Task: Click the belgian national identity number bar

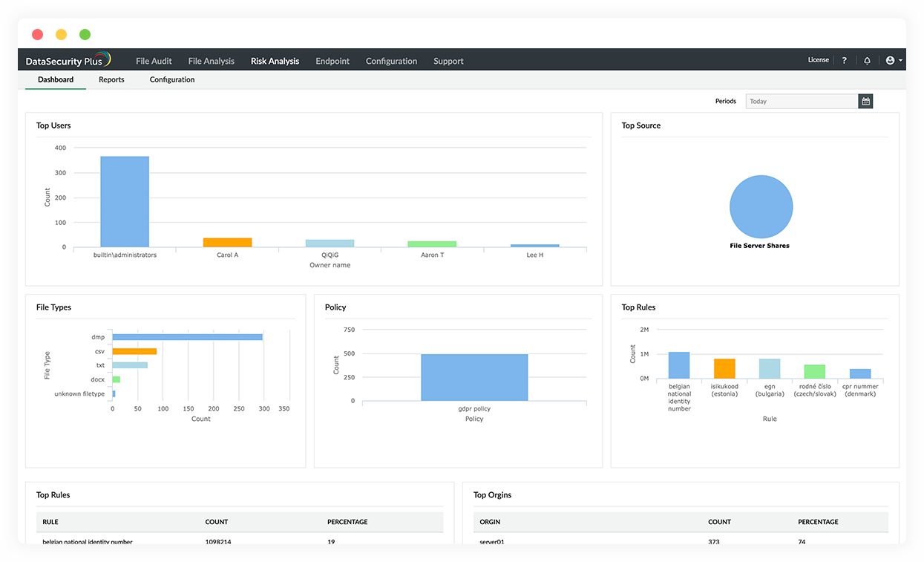Action: [679, 365]
